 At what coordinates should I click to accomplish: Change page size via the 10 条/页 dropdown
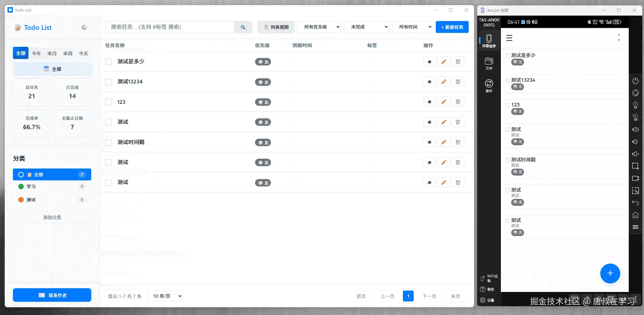tap(165, 296)
